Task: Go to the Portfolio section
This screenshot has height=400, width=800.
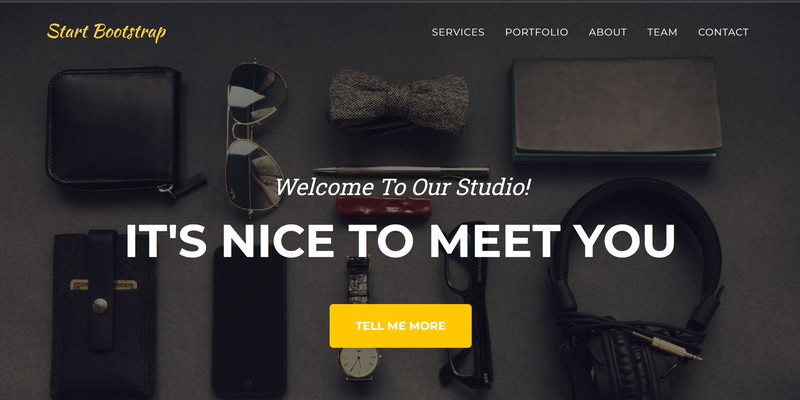Action: 537,32
